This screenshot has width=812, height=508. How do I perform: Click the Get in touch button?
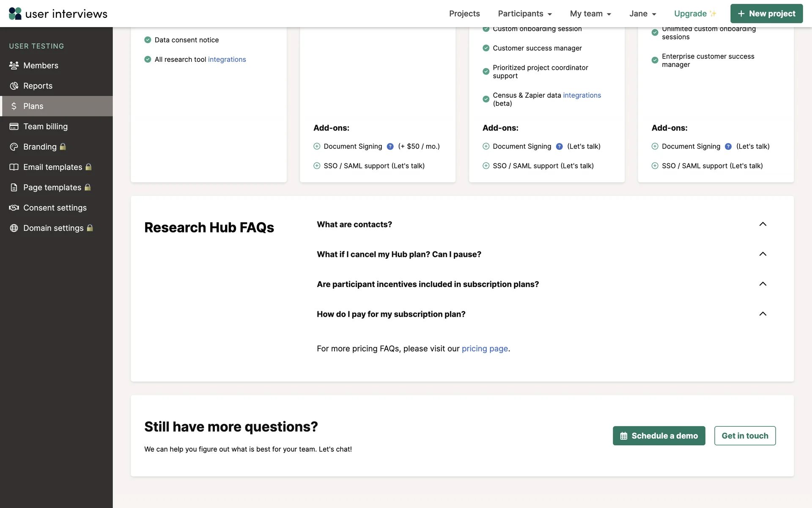click(745, 436)
